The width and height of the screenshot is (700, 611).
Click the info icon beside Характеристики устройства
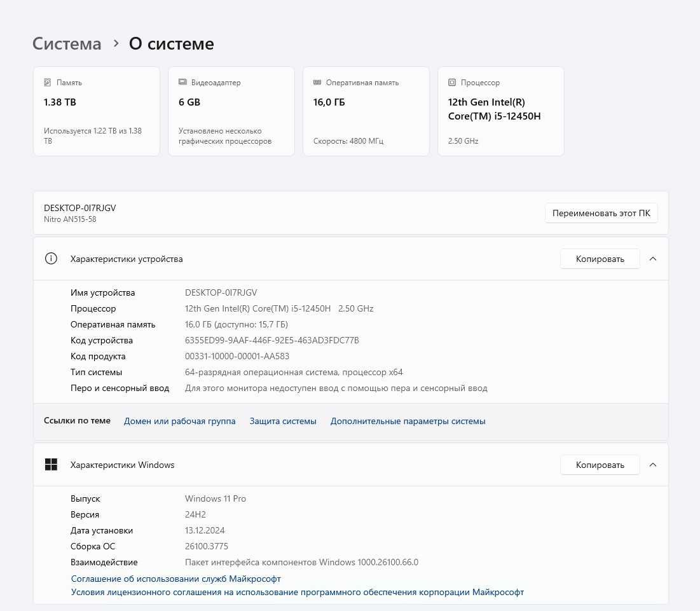click(51, 258)
